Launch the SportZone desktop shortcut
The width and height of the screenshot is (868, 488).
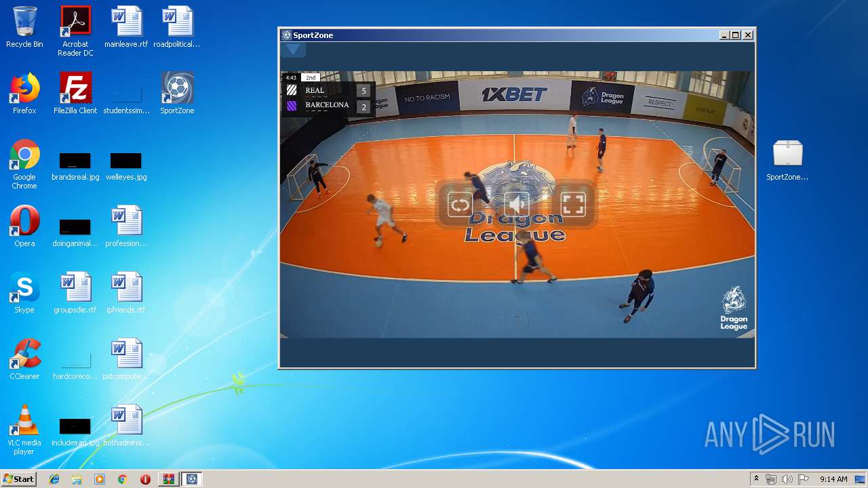pyautogui.click(x=177, y=94)
